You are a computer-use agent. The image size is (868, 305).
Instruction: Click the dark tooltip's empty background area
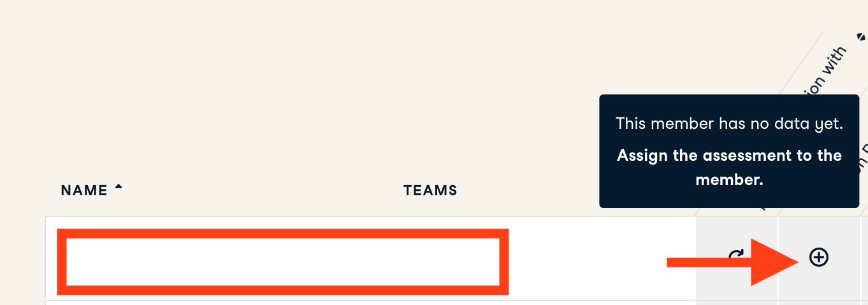pos(729,197)
